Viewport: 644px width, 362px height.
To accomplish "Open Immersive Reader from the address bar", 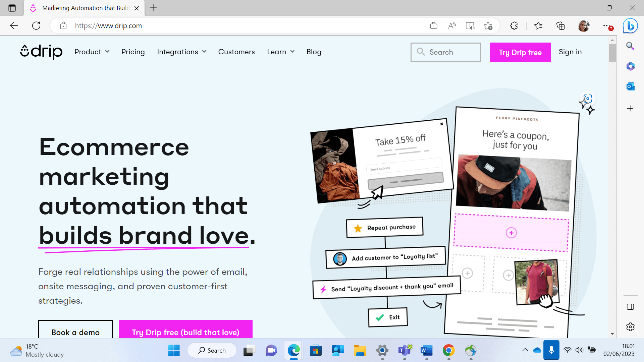I will (x=470, y=25).
